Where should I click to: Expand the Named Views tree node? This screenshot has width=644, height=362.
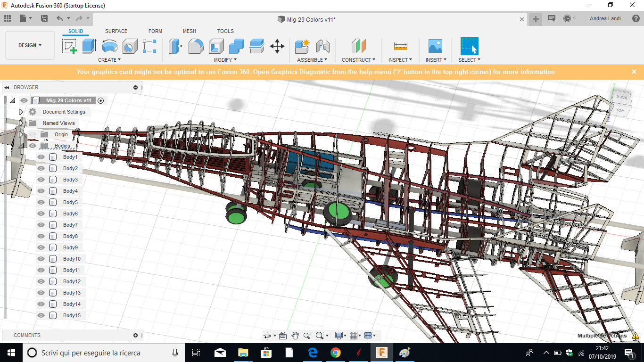pyautogui.click(x=21, y=123)
